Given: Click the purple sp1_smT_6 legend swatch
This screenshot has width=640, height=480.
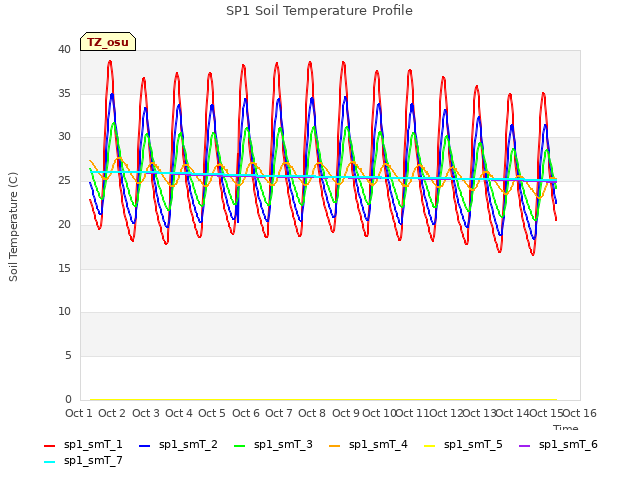Looking at the screenshot, I should coord(524,446).
